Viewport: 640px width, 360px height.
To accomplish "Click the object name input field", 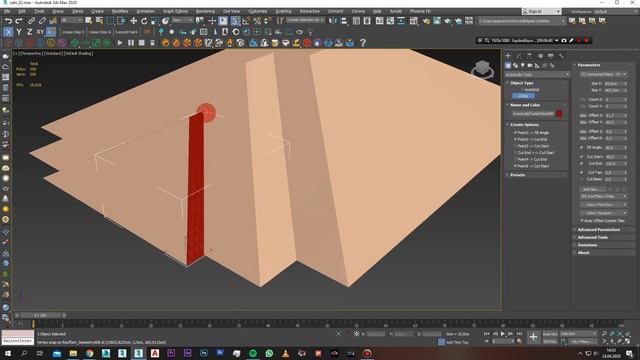I will coord(533,114).
